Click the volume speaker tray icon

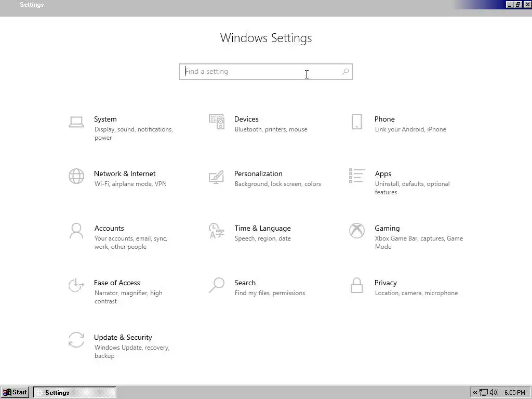click(x=493, y=393)
